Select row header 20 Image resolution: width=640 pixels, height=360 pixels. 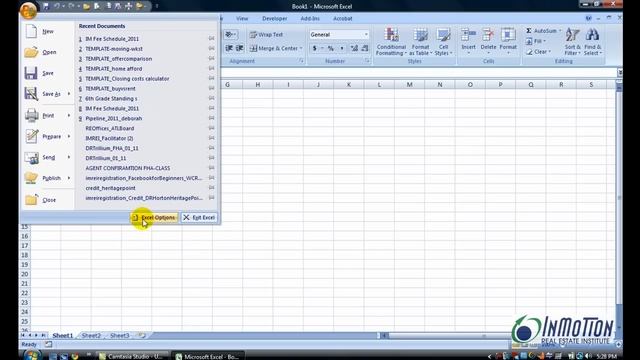[x=25, y=274]
